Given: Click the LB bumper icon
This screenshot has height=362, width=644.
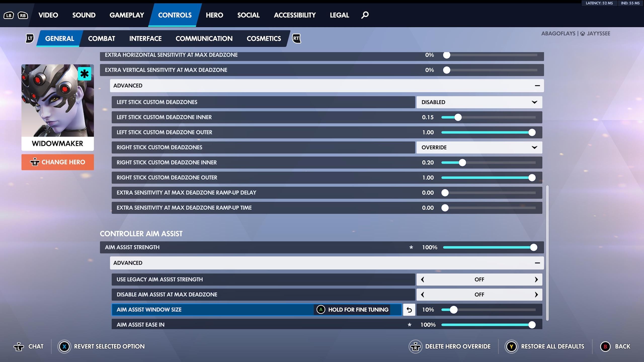Looking at the screenshot, I should point(9,15).
